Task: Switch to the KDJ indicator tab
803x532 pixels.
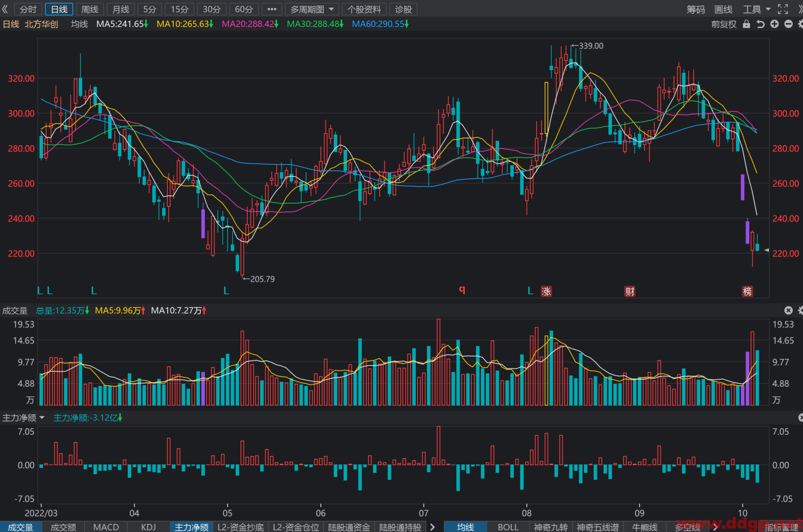Action: tap(149, 527)
